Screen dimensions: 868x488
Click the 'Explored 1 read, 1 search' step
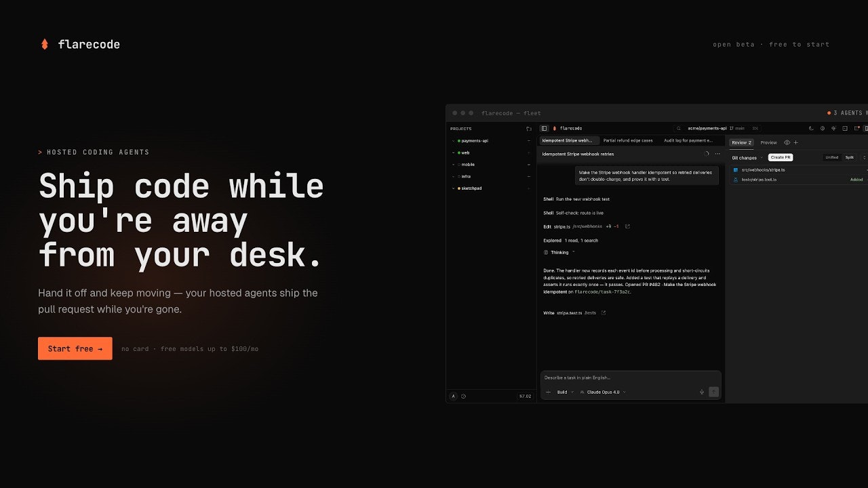(x=571, y=241)
